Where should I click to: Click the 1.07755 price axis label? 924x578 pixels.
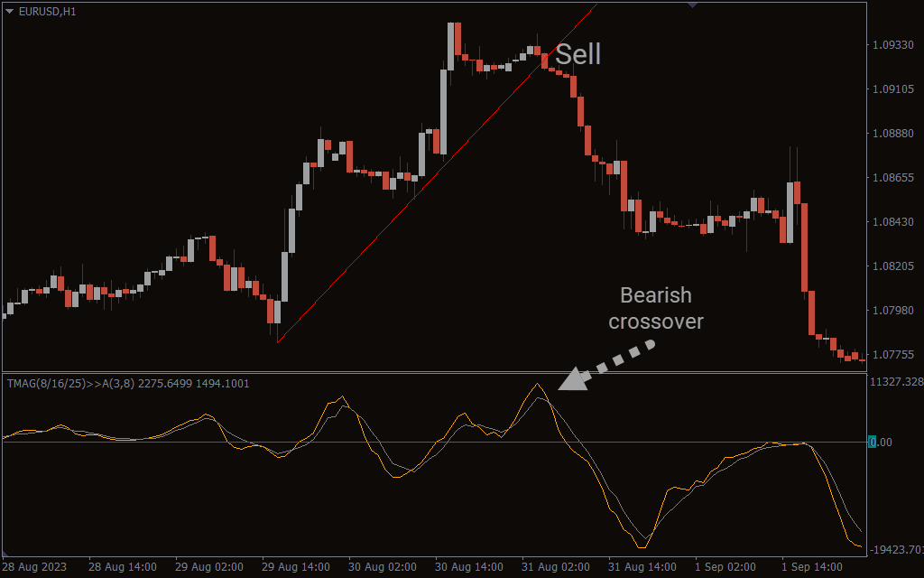[x=894, y=354]
